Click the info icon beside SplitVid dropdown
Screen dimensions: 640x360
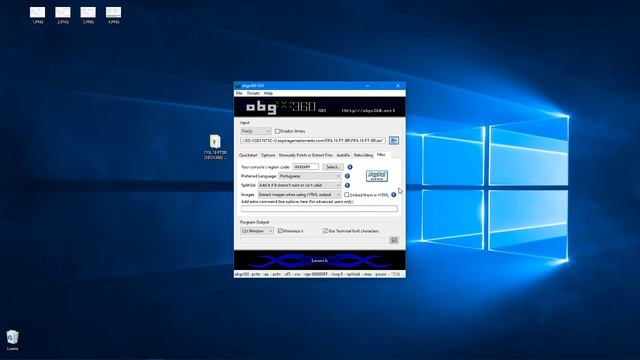coord(347,185)
